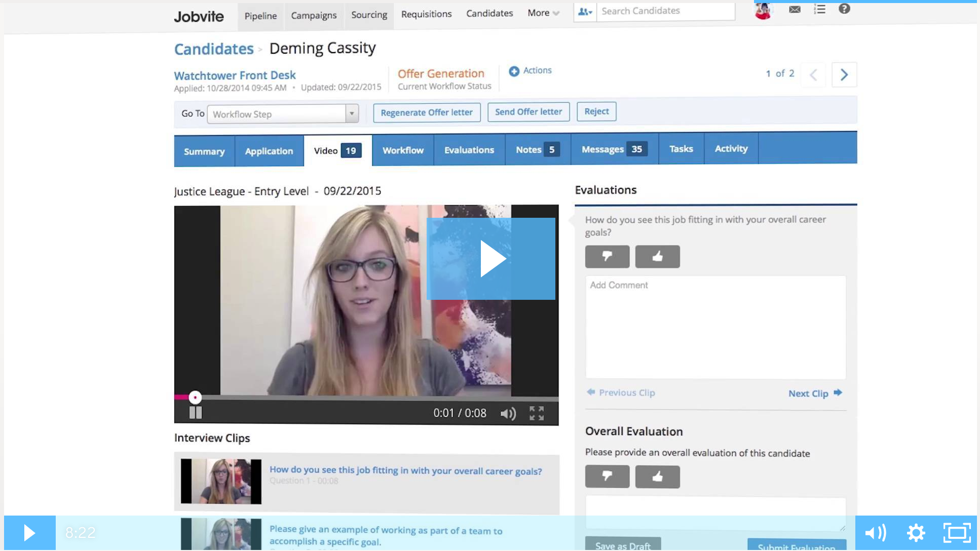Click the Actions plus icon
The image size is (980, 551).
[x=514, y=71]
